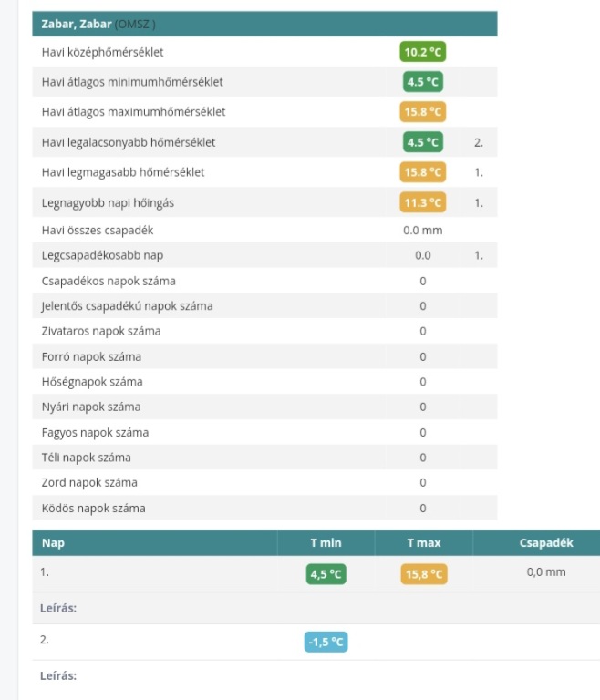Click the day 1 T max 15,8 °C badge
This screenshot has width=600, height=700.
(x=423, y=574)
